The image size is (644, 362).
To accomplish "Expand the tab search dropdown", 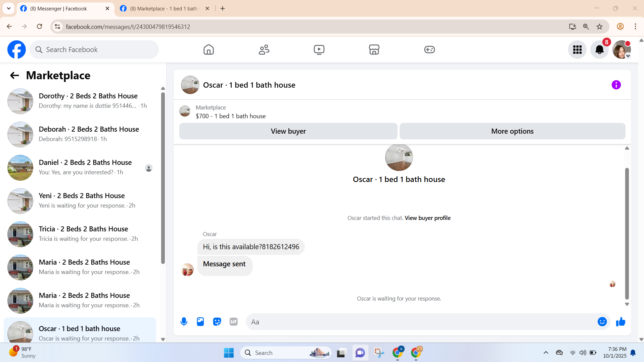I will point(9,9).
